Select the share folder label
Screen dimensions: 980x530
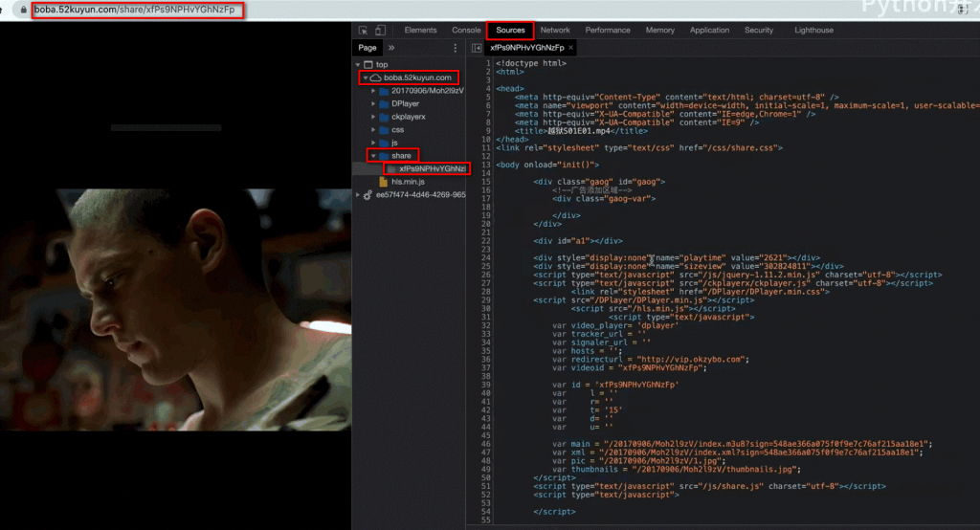[x=401, y=156]
